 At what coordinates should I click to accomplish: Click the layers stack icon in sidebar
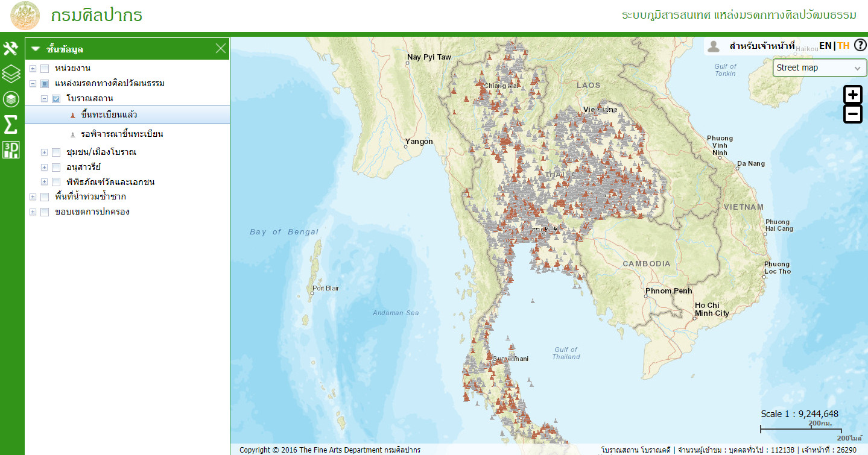tap(11, 74)
